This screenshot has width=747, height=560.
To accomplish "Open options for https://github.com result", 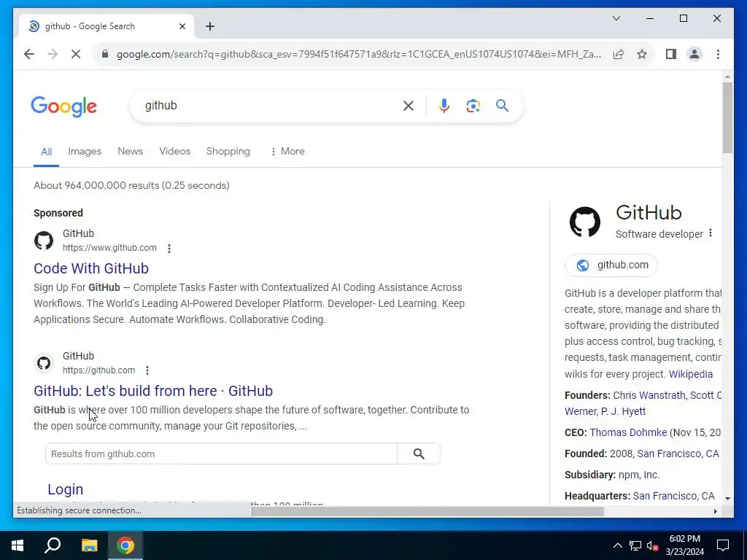I will point(147,370).
